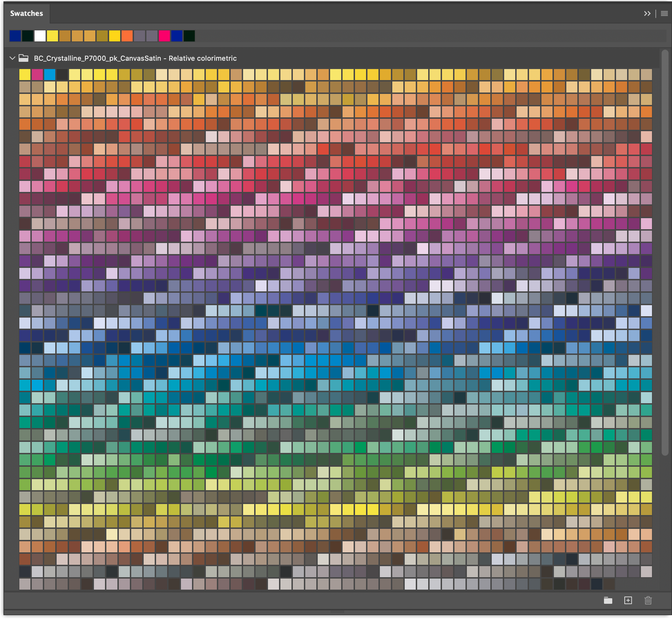Click the hamburger menu at top right
Image resolution: width=672 pixels, height=620 pixels.
coord(665,14)
